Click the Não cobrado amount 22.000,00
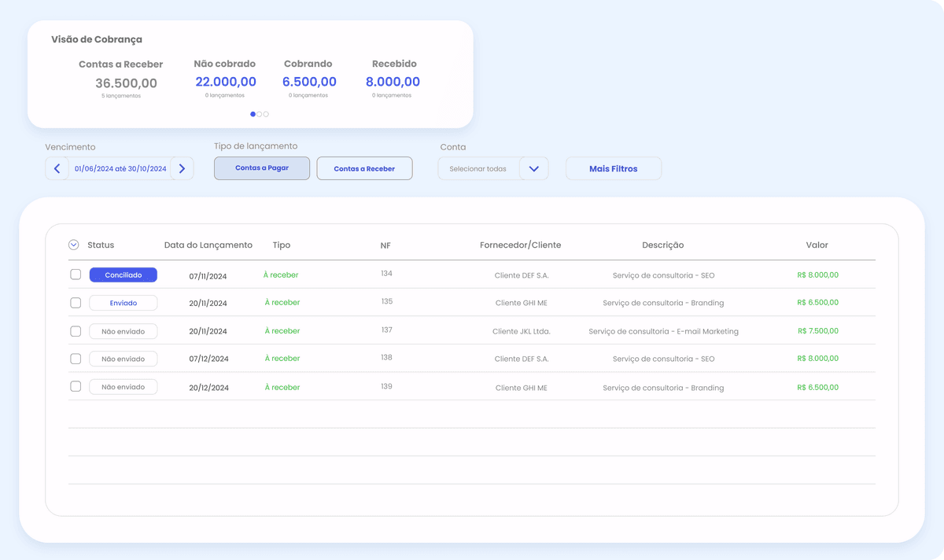Viewport: 944px width, 560px height. (225, 81)
